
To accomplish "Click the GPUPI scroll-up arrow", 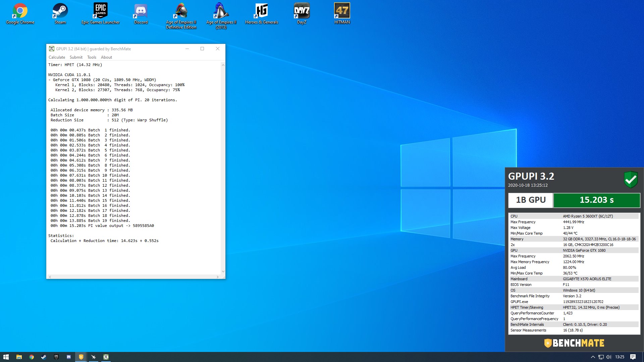I will [x=223, y=65].
